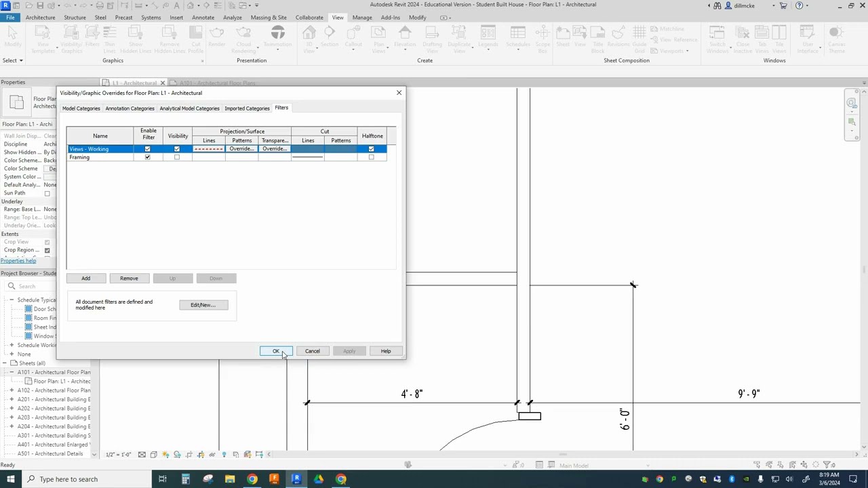Click the Twinmotion icon in ribbon
This screenshot has width=868, height=488.
pyautogui.click(x=277, y=33)
